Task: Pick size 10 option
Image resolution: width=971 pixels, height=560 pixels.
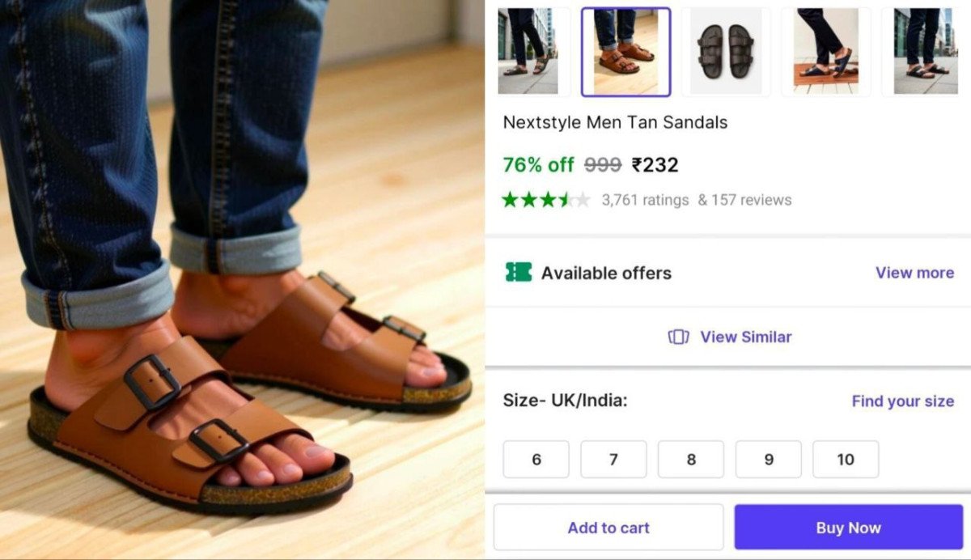Action: 846,460
